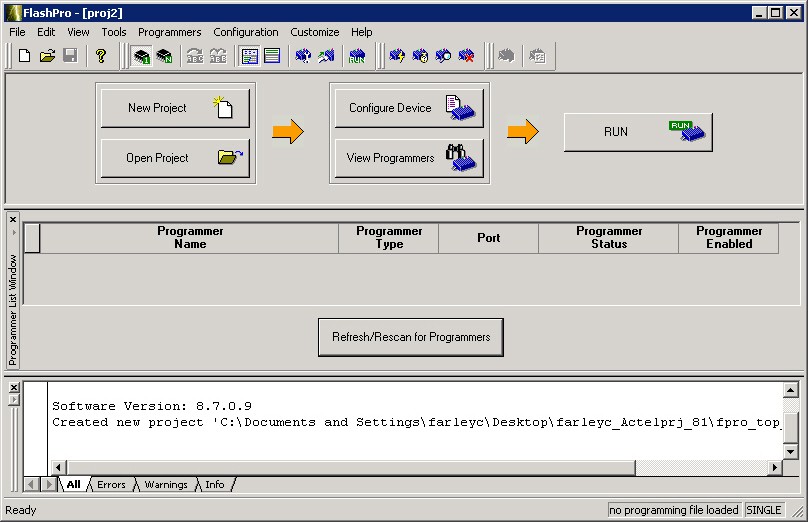Click the View Programmers button
This screenshot has height=522, width=808.
coord(409,158)
